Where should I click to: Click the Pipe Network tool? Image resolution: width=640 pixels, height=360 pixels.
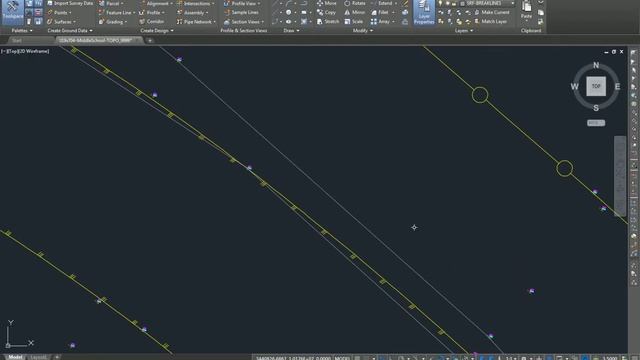coord(196,22)
